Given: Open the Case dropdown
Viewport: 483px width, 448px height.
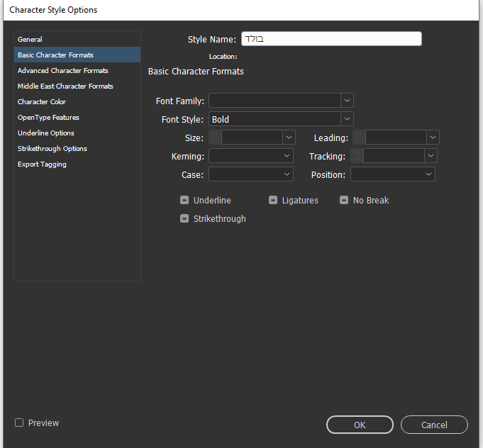Looking at the screenshot, I should click(287, 174).
